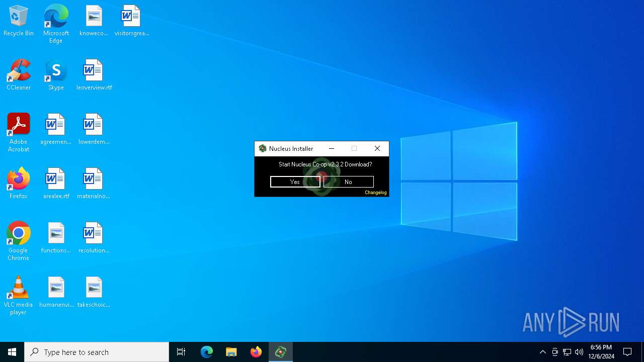Open the notification center icon
Screen dimensions: 644x362
pos(627,352)
